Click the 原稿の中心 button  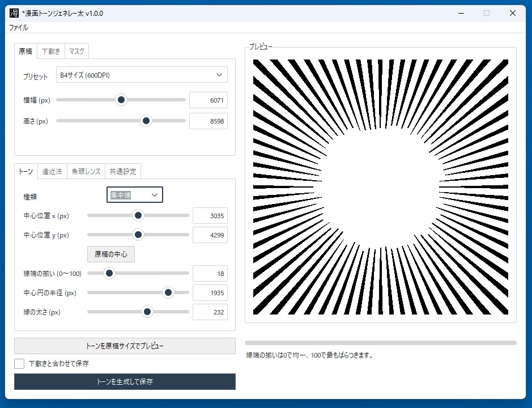pyautogui.click(x=111, y=254)
